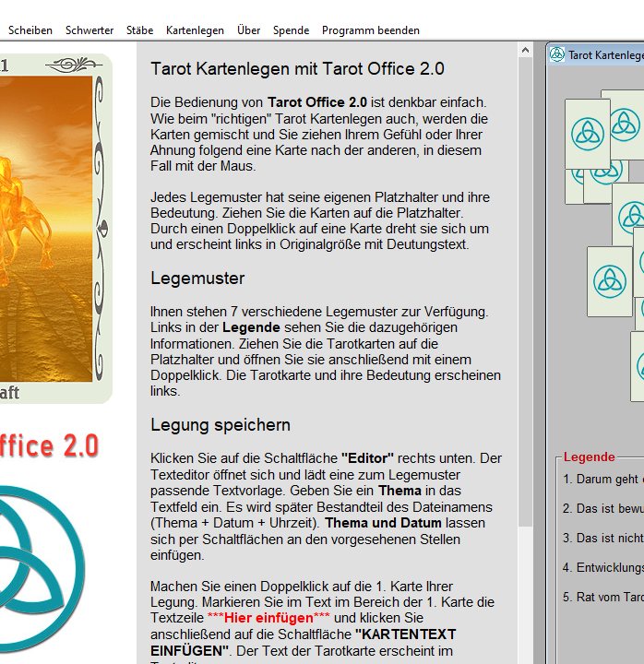Click the bold KARTENTEXT EINFÜGEN text

pyautogui.click(x=303, y=642)
